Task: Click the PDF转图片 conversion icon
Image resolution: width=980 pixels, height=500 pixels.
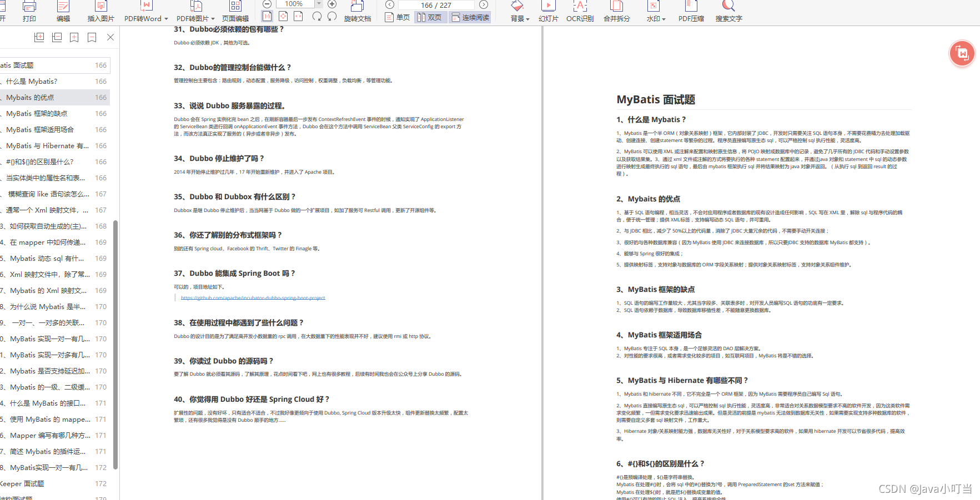Action: (196, 7)
